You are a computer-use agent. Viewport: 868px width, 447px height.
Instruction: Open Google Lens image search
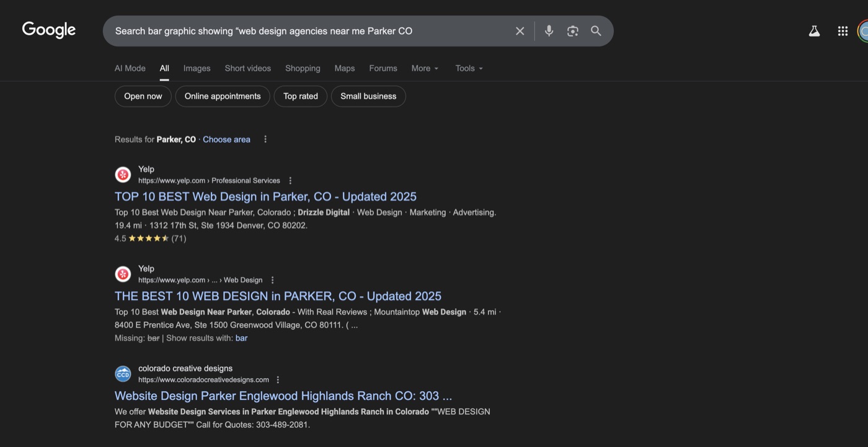(573, 31)
